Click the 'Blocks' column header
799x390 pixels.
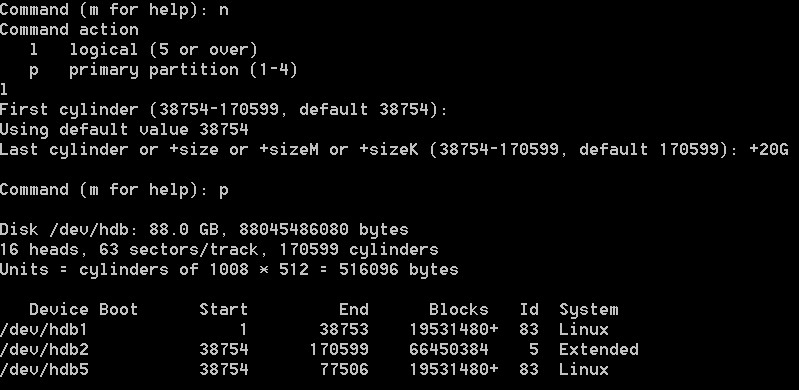coord(459,309)
